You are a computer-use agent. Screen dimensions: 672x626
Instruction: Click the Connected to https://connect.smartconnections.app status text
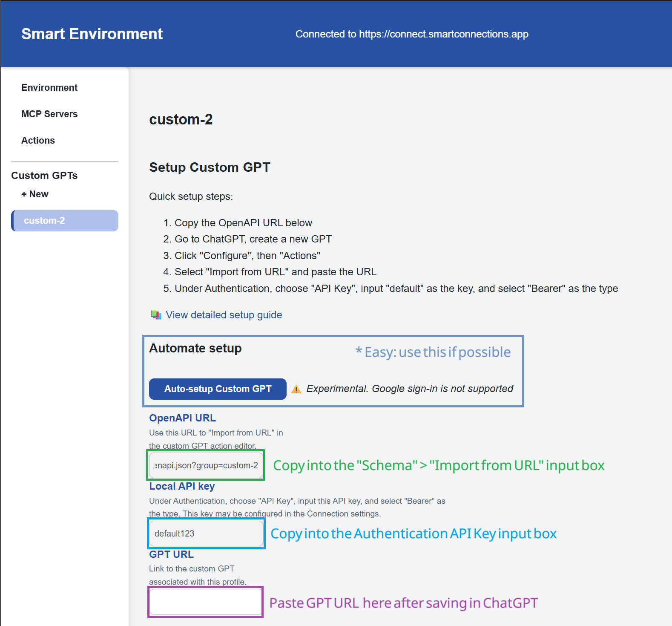[412, 34]
